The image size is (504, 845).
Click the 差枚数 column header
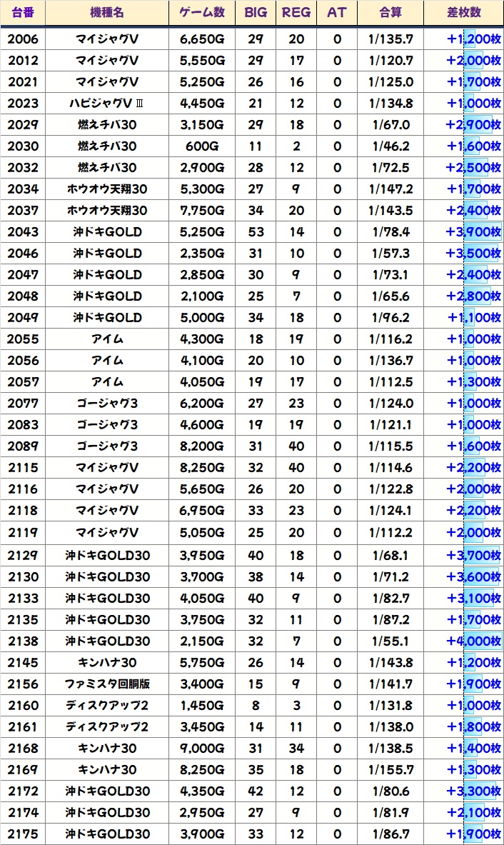[x=463, y=13]
